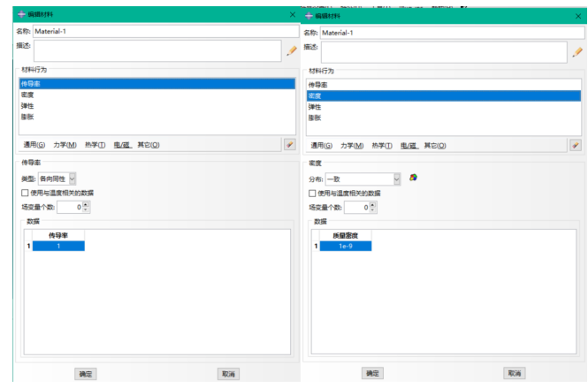
Task: Click 传导率 column header in data table
Action: [58, 235]
